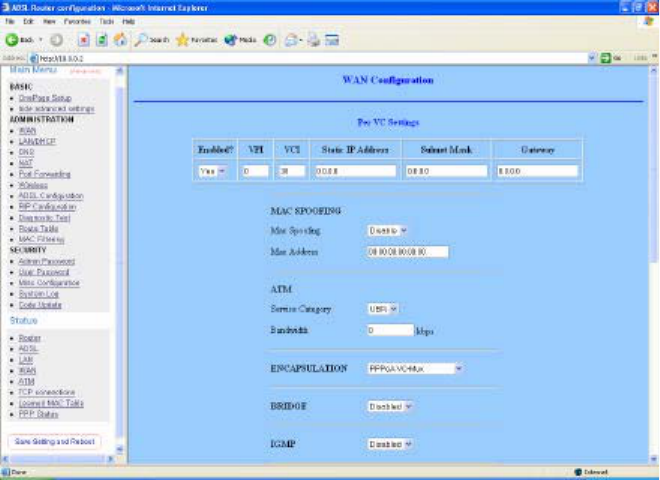Open the IGMP Disabled dropdown
Screen dimensions: 660x480
tap(390, 444)
